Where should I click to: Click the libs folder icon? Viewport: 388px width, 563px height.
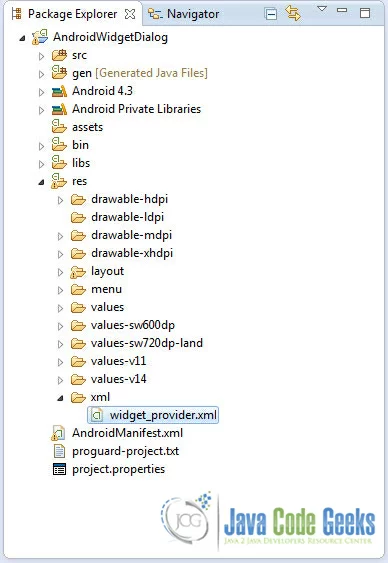(x=59, y=162)
